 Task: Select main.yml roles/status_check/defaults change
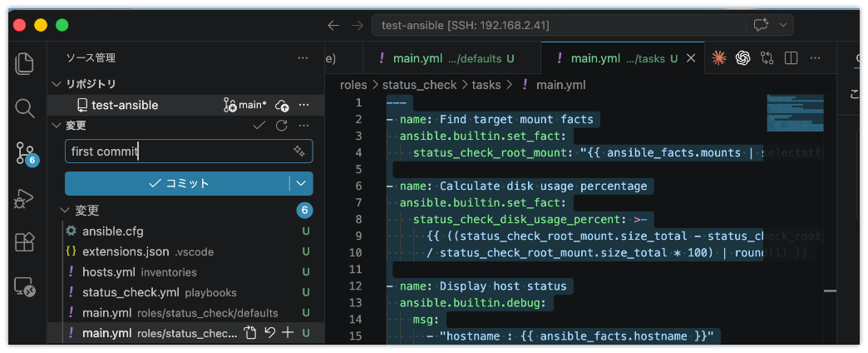click(x=186, y=313)
